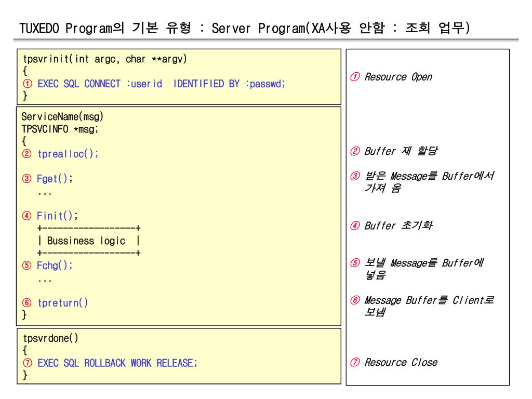Click the 'Resource Open' description
532x399 pixels.
point(398,77)
